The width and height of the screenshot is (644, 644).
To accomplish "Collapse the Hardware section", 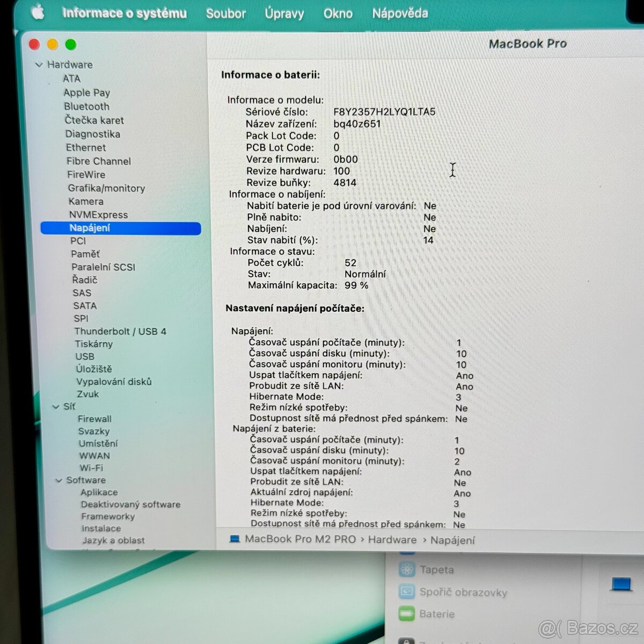I will point(39,64).
